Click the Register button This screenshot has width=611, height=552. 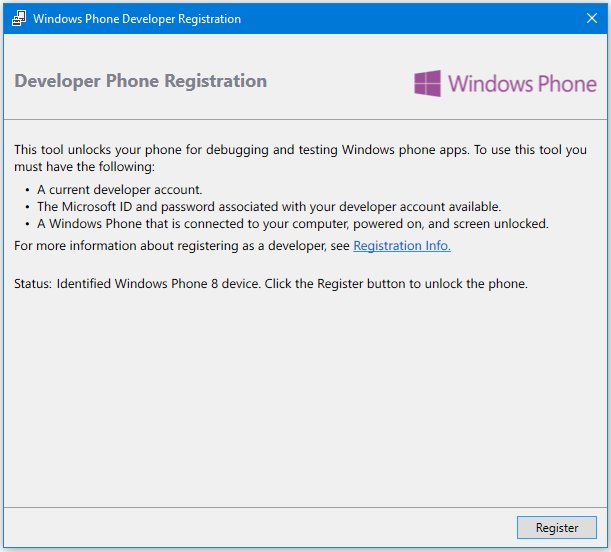tap(556, 527)
